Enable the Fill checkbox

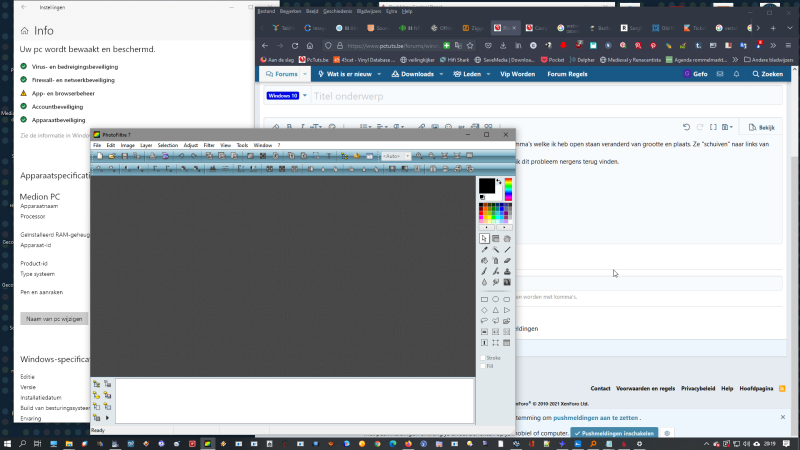click(x=483, y=366)
